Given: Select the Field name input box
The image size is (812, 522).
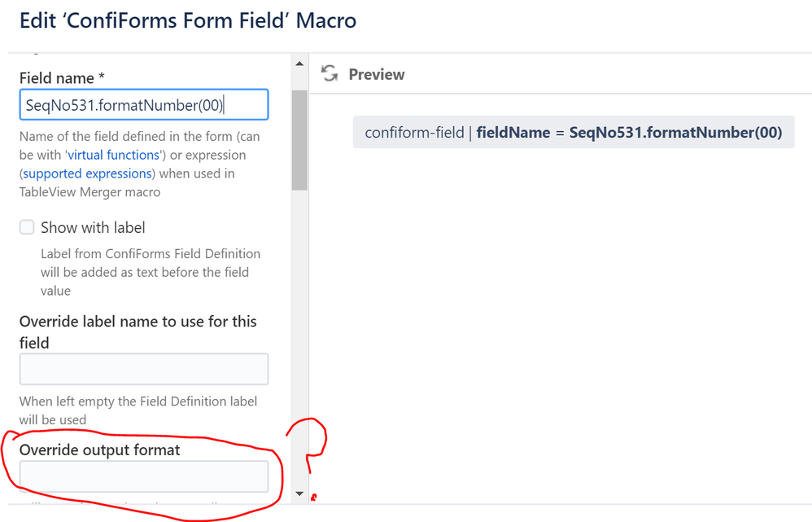Looking at the screenshot, I should tap(143, 104).
